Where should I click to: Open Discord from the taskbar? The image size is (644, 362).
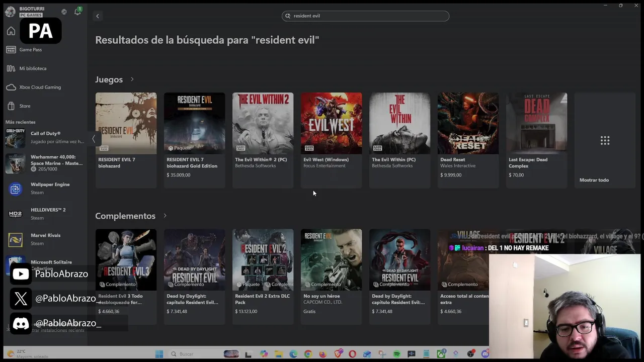click(485, 354)
